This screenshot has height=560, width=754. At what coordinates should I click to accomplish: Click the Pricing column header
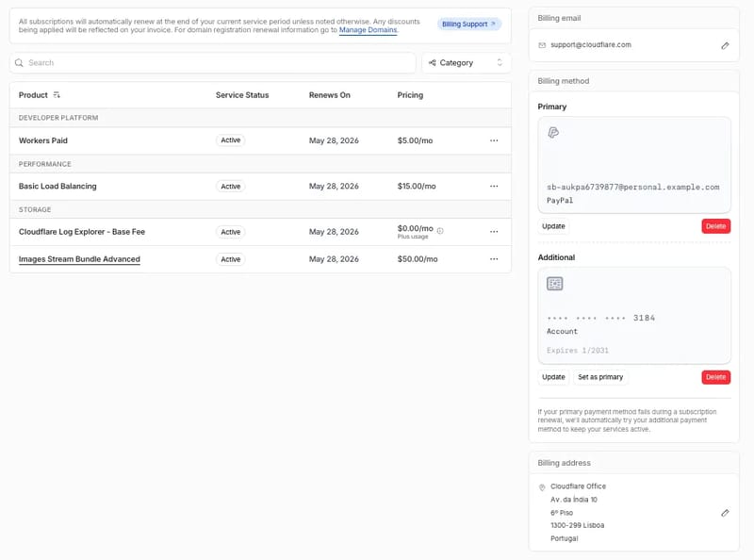click(x=410, y=95)
